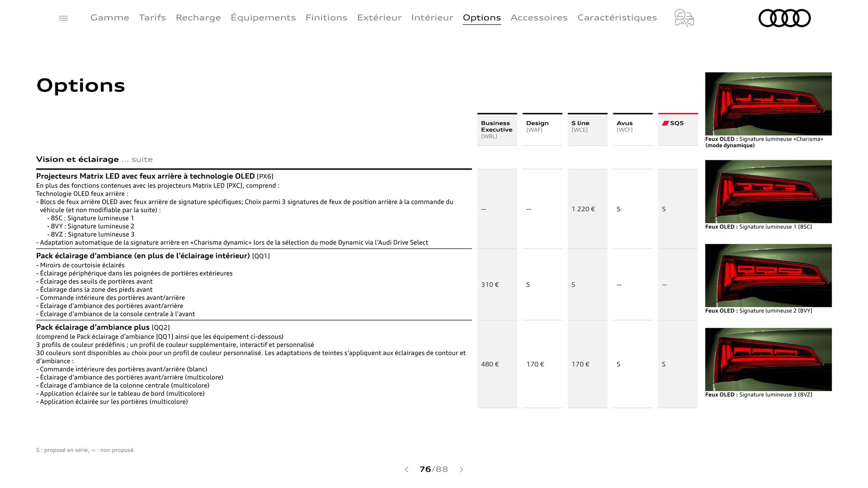Click the Miroirs de courtoisie éclairés line
This screenshot has height=488, width=868.
click(x=81, y=265)
